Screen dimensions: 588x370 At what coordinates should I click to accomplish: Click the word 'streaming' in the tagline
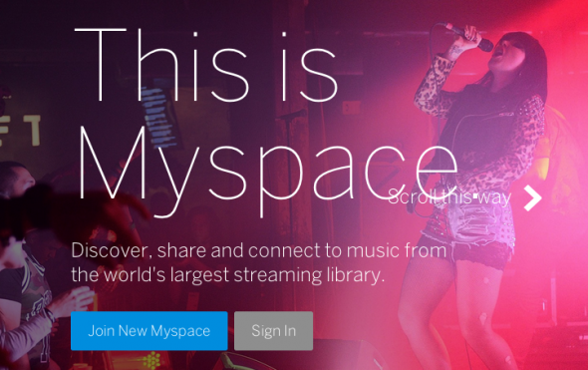pos(278,275)
